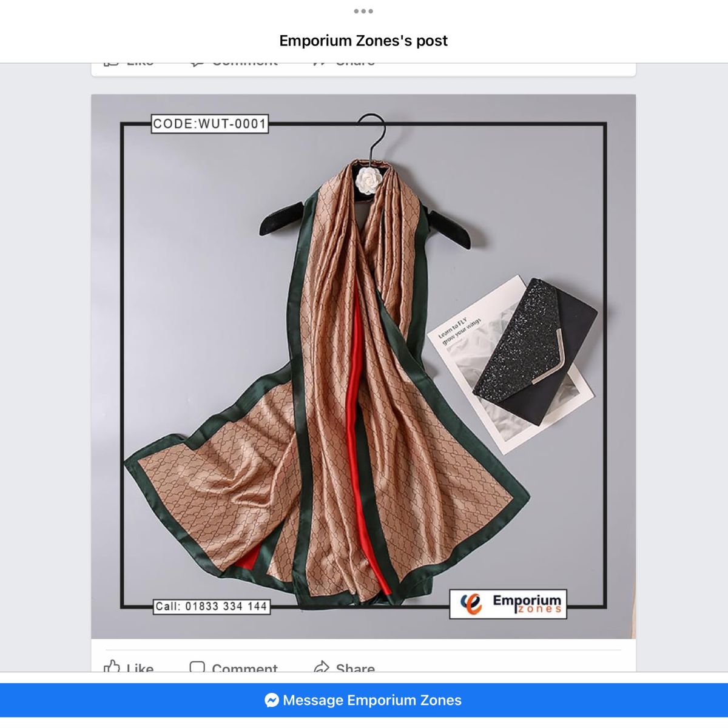Tap the three-dot handle above the post title
The width and height of the screenshot is (728, 728).
[x=363, y=11]
